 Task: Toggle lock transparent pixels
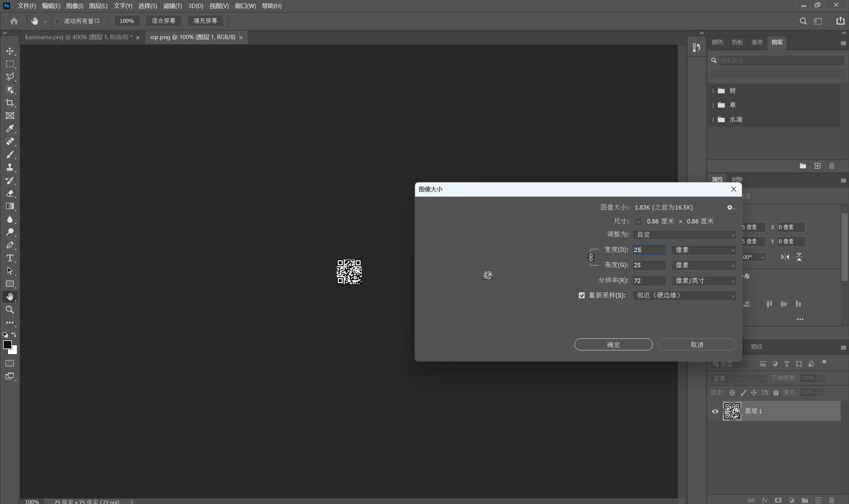pos(732,393)
